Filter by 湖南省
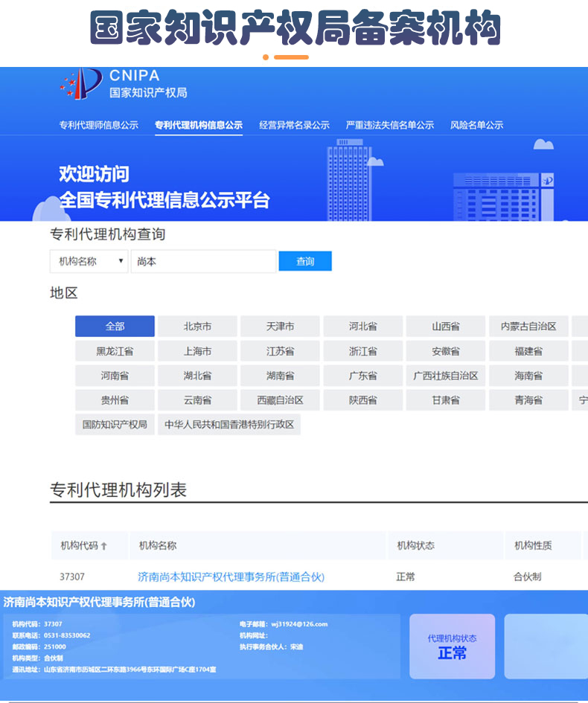 281,376
